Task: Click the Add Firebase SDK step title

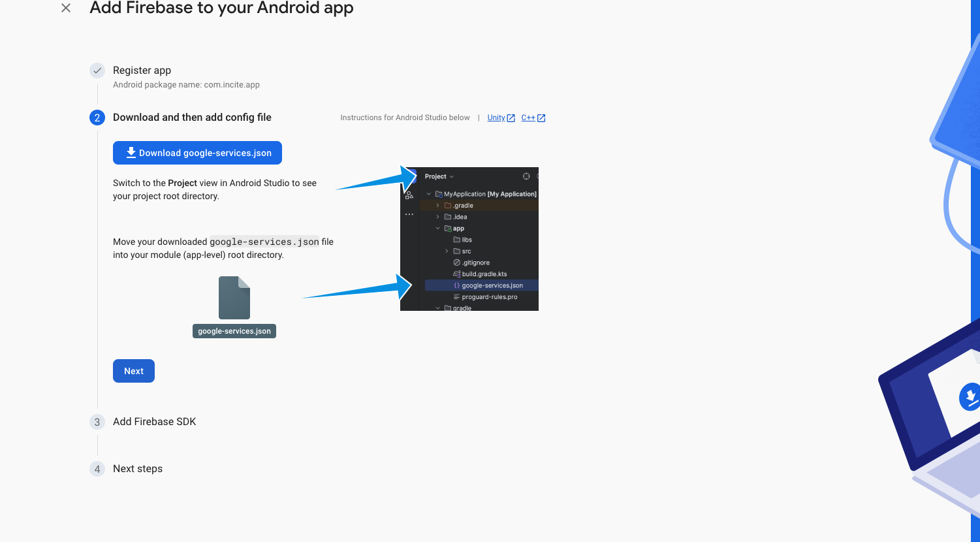Action: tap(154, 422)
